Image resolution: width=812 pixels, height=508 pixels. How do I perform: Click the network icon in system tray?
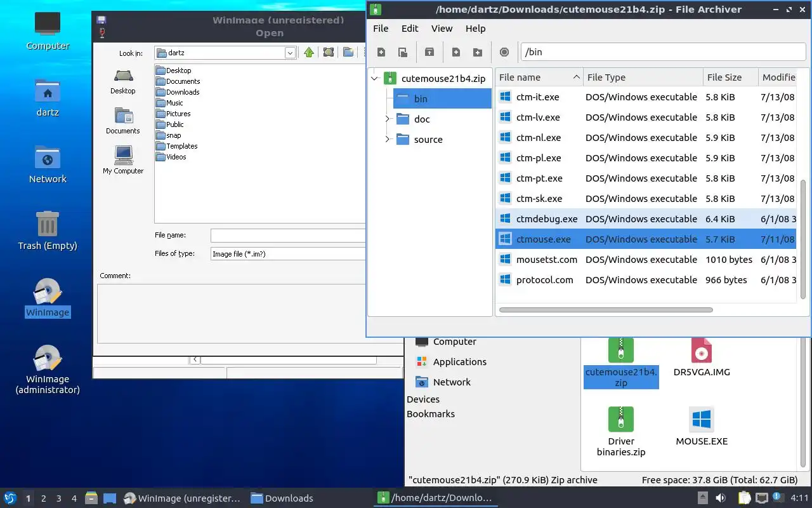[x=762, y=498]
